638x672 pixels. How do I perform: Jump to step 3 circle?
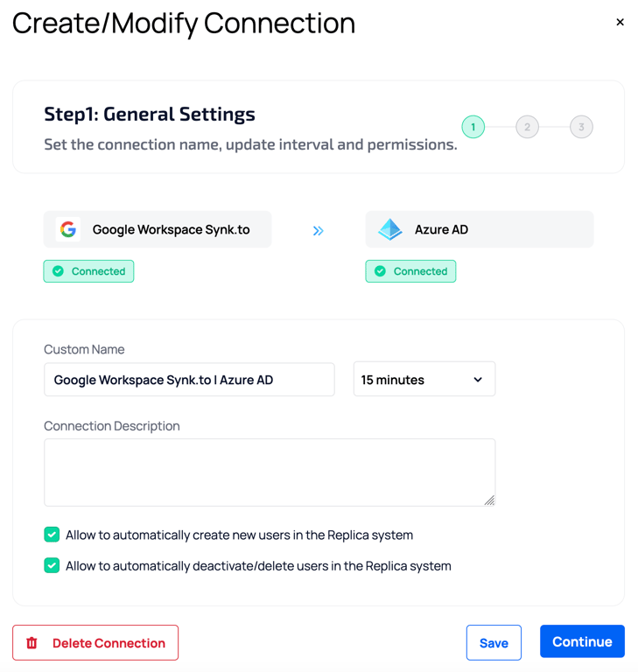[581, 127]
